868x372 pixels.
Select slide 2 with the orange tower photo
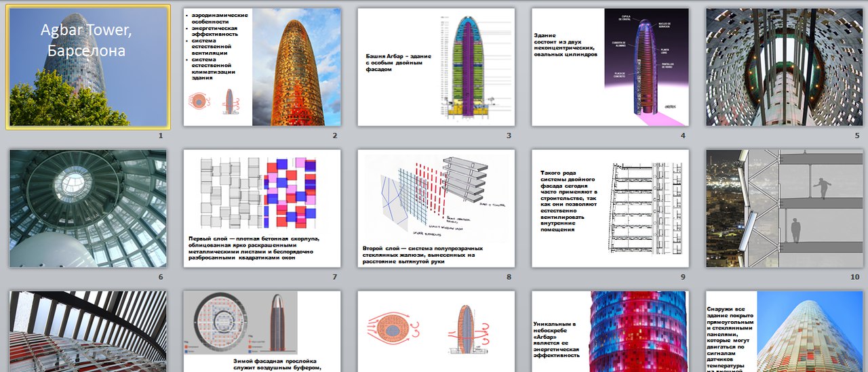tap(262, 66)
